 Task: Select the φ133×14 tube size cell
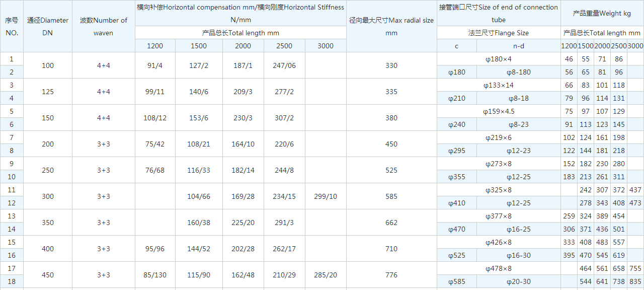tap(498, 85)
